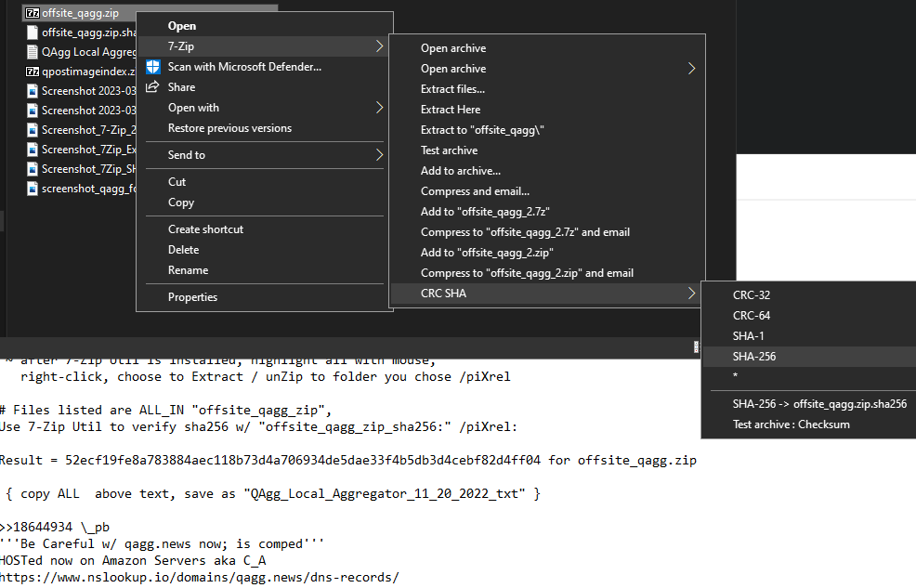
Task: Click the document icon beside QAgg Local Aggreg
Action: tap(33, 52)
